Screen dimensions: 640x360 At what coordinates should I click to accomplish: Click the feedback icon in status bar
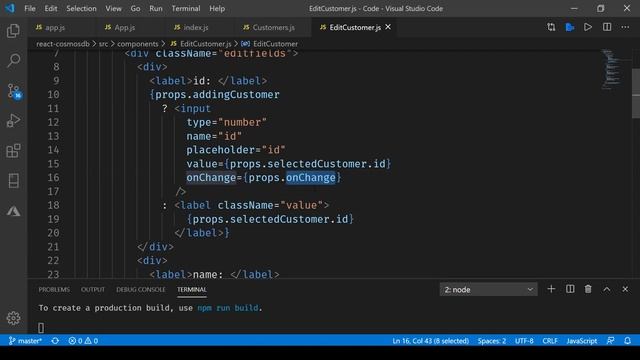tap(611, 340)
